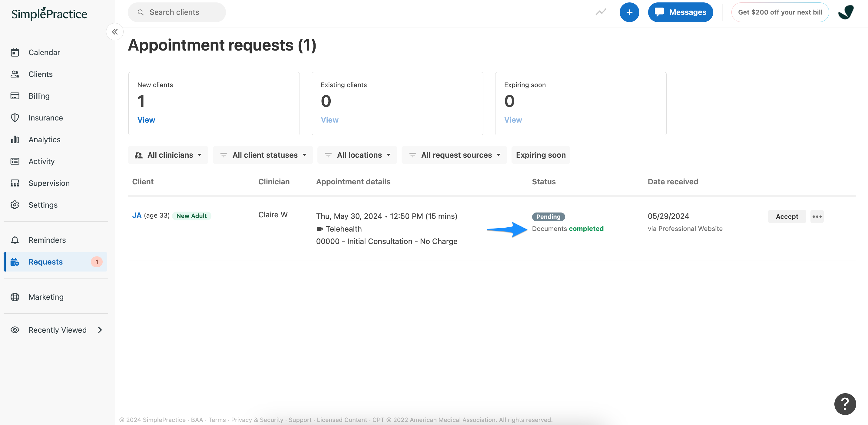Viewport: 868px width, 425px height.
Task: Click the blue plus create button
Action: tap(629, 12)
